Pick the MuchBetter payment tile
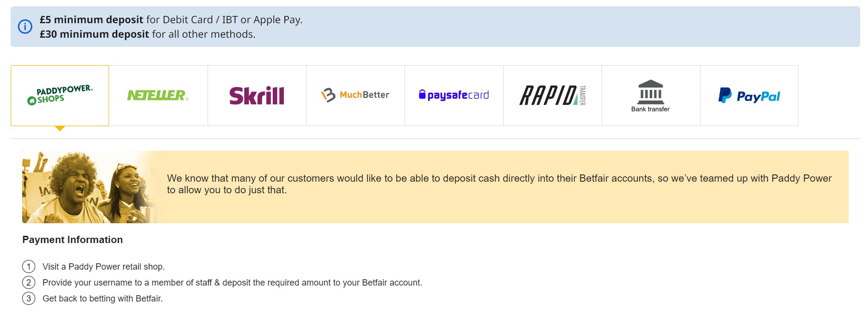Screen dimensions: 868x316 click(x=355, y=96)
